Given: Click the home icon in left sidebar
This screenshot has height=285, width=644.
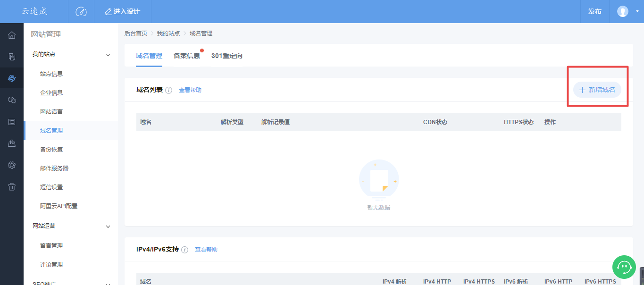Looking at the screenshot, I should (x=12, y=35).
